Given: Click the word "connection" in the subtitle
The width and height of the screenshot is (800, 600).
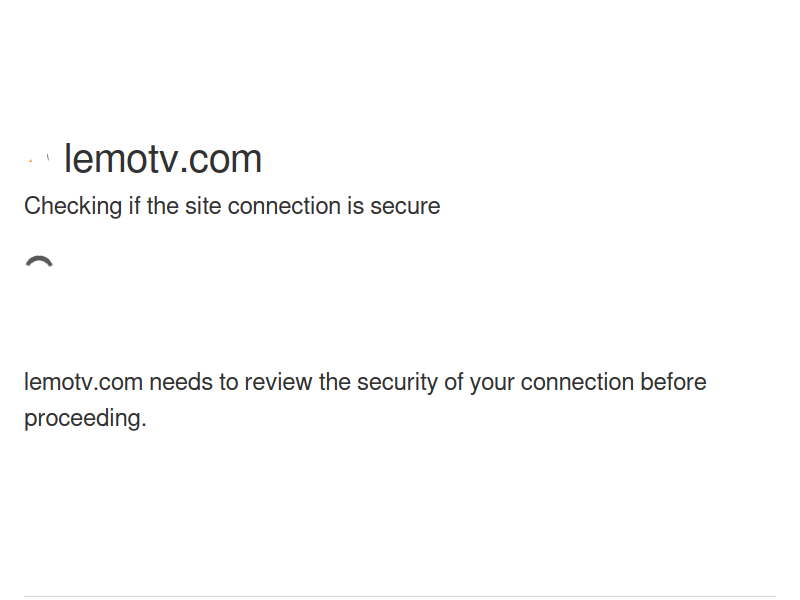Looking at the screenshot, I should click(x=284, y=206).
